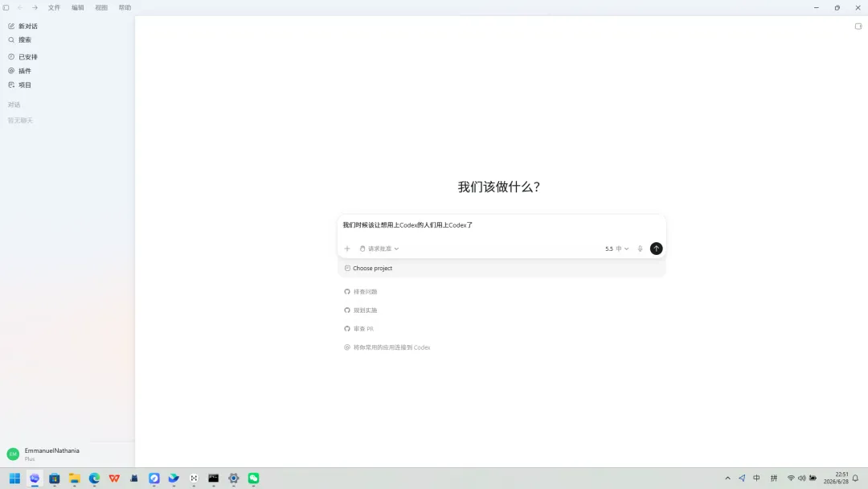The width and height of the screenshot is (868, 489).
Task: Open the blue bird app in taskbar
Action: click(174, 478)
